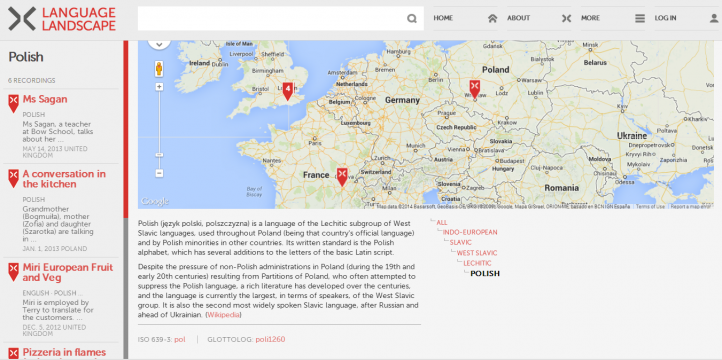
Task: Open the Ms Sagan recording
Action: coord(45,99)
